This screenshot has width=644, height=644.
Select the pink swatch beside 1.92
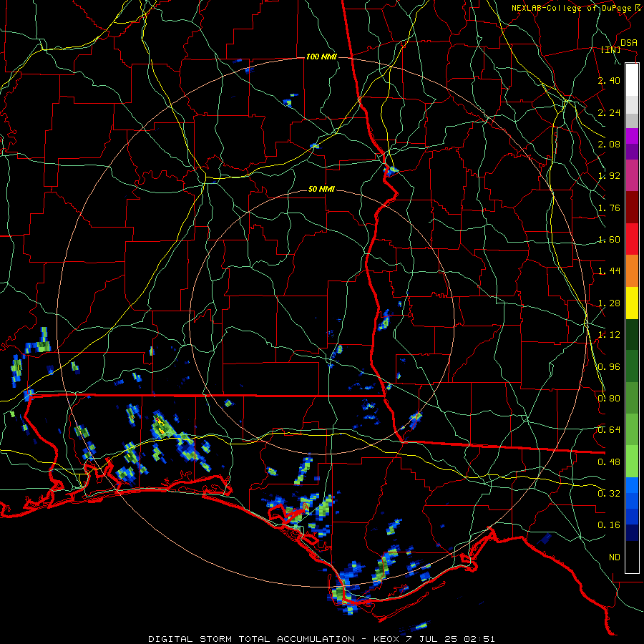[x=632, y=176]
